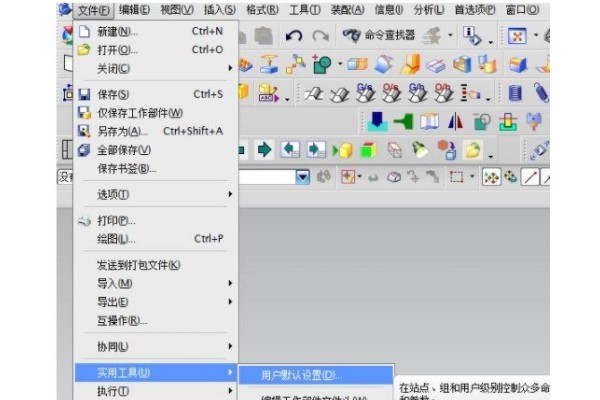Open the 分析(L) menu
Screen dimensions: 600x400
pyautogui.click(x=429, y=10)
